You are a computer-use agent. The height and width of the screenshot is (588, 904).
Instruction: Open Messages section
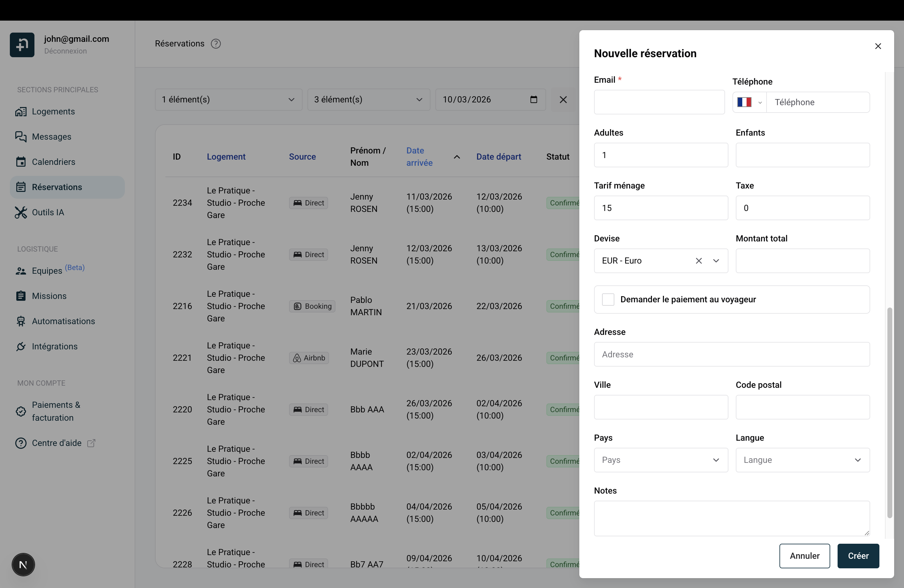pos(67,137)
